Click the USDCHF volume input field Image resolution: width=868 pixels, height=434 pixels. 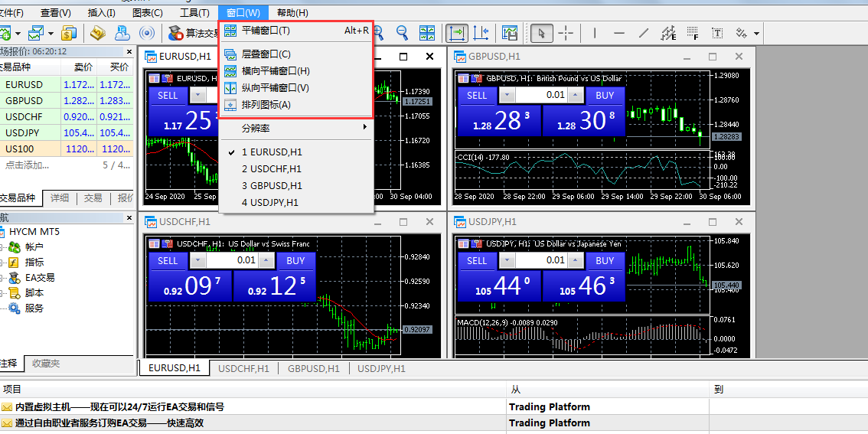[x=233, y=261]
